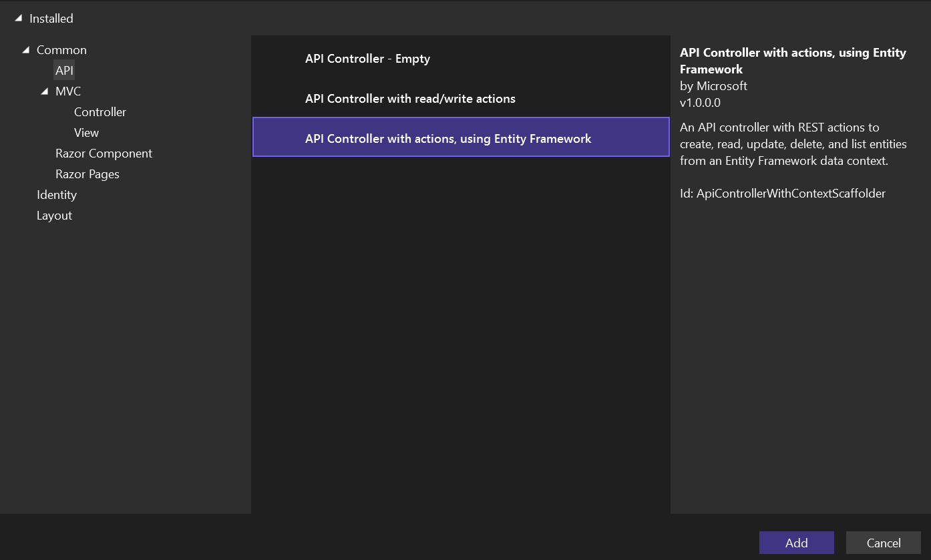Select Razor Component category
This screenshot has width=931, height=560.
[x=104, y=154]
